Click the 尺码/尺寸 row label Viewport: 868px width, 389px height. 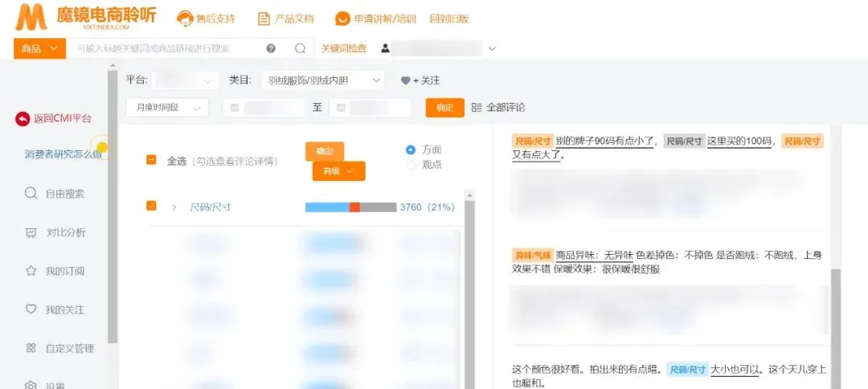tap(211, 207)
